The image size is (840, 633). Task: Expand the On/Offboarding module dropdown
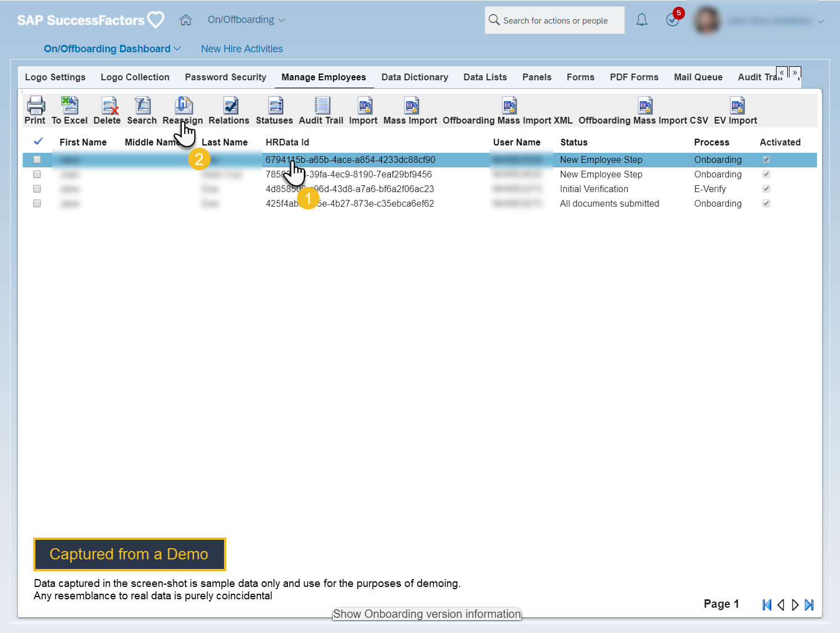tap(246, 20)
